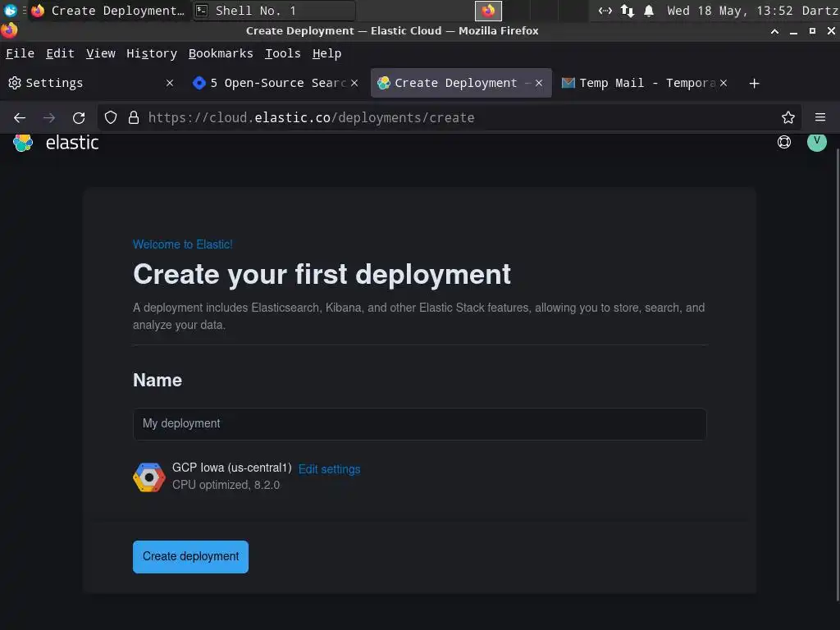Open the View menu

(101, 53)
